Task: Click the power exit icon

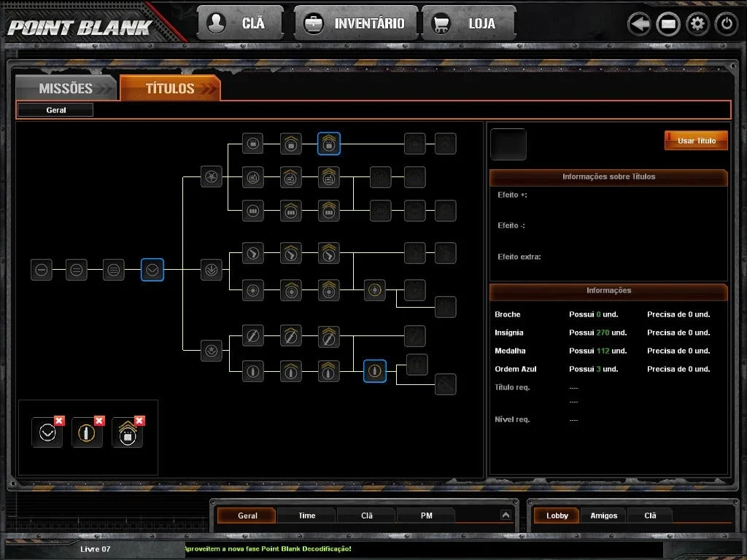Action: click(727, 24)
